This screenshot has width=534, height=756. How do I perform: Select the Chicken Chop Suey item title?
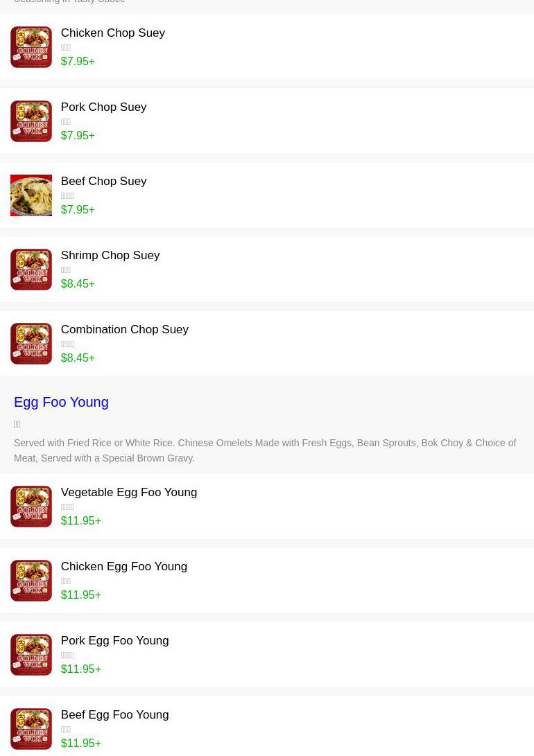113,33
